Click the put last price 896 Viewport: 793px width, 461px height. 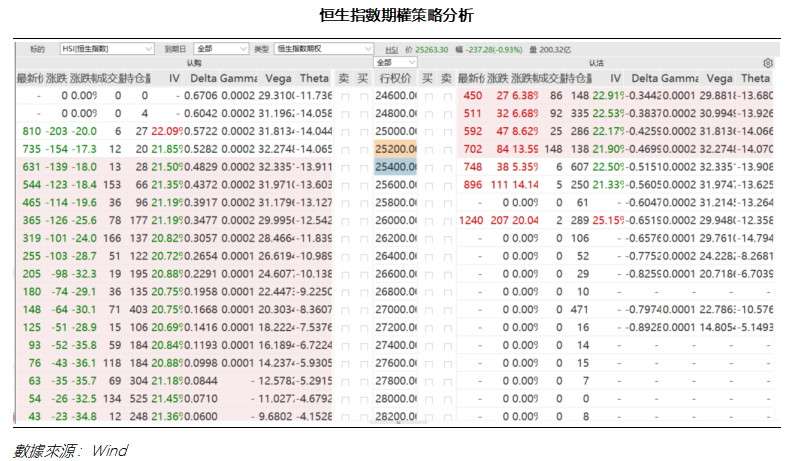tap(473, 185)
